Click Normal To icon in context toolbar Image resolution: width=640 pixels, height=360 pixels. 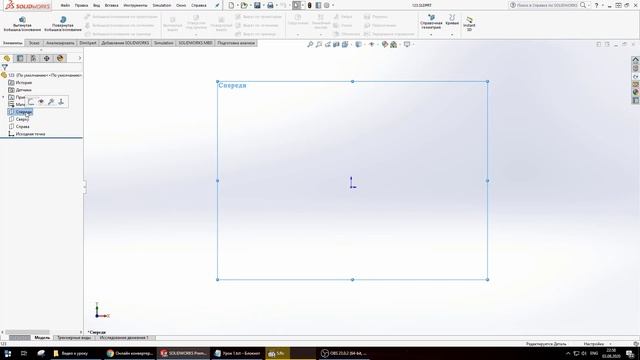pos(61,102)
